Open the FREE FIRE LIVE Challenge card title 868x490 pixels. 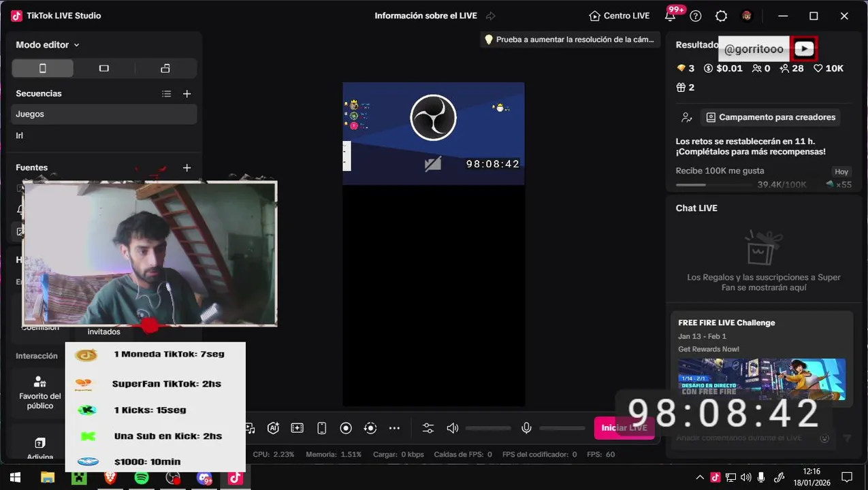[x=726, y=323]
